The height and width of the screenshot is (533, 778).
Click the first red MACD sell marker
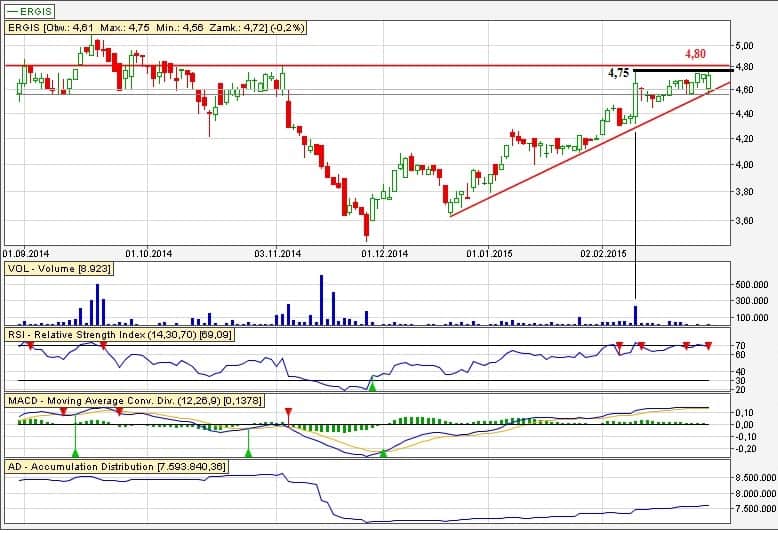pyautogui.click(x=63, y=411)
